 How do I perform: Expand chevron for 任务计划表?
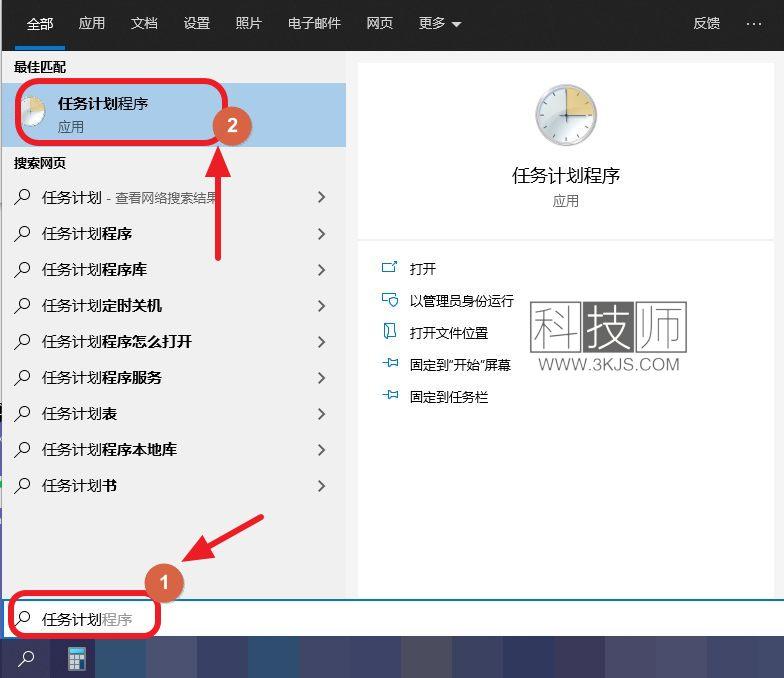(x=322, y=414)
